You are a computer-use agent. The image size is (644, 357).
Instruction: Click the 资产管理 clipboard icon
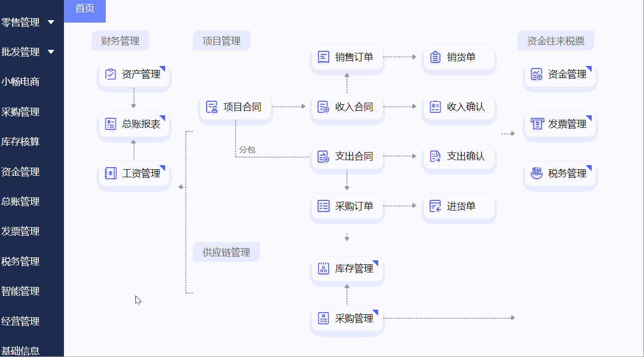pos(111,75)
